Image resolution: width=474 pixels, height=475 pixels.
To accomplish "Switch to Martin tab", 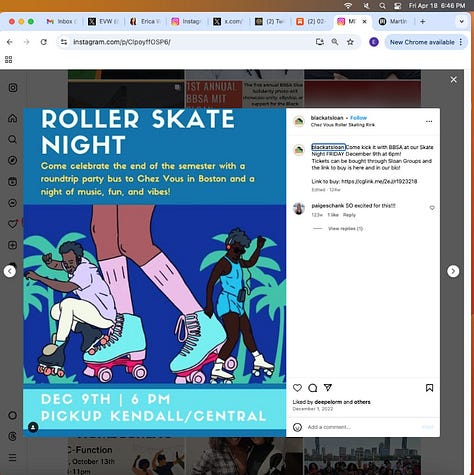I will pos(393,21).
